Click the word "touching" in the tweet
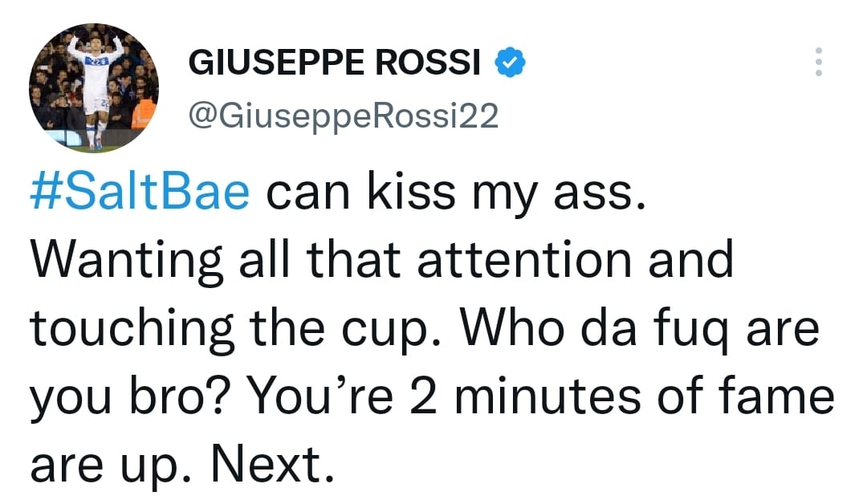Screen dimensions: 867x504 pos(132,330)
